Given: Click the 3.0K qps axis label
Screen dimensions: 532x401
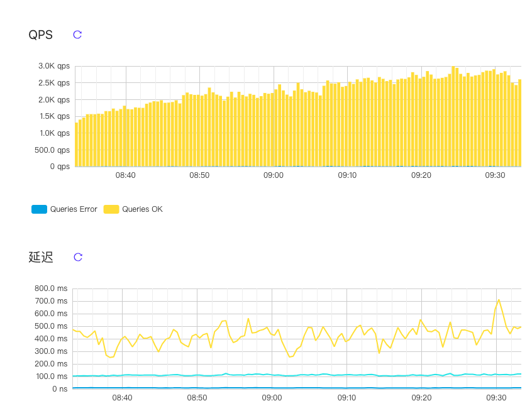Looking at the screenshot, I should (x=54, y=66).
